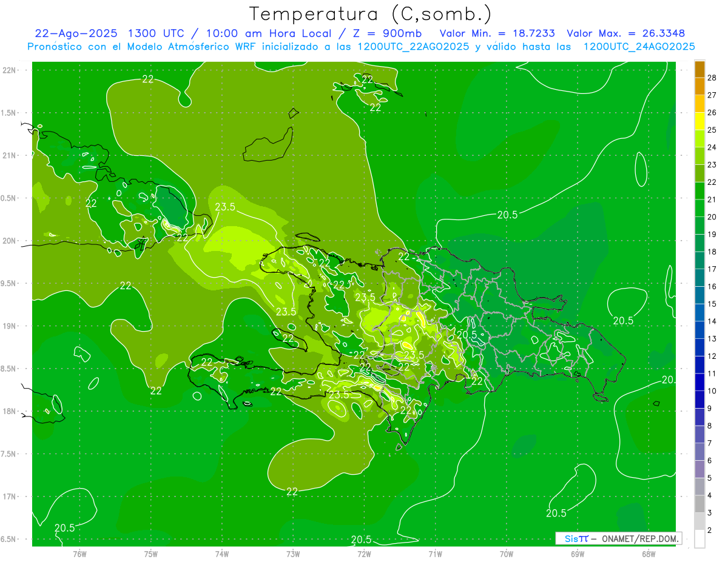
Task: Click the '22N' latitude axis label
Action: click(9, 70)
